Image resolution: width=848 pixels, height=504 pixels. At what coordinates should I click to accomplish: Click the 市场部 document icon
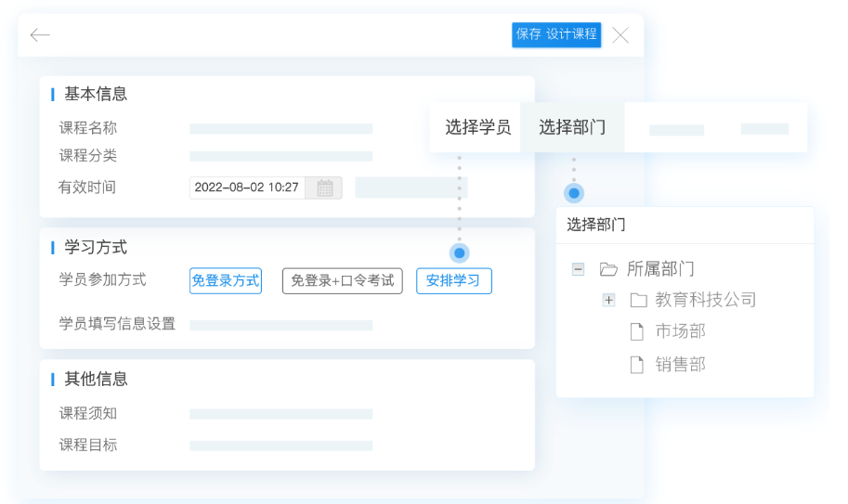click(x=637, y=331)
